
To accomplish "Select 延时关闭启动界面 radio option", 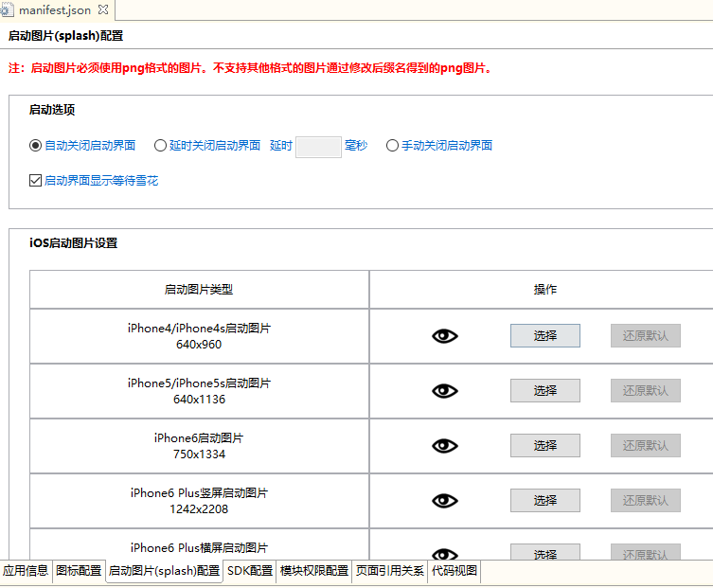I will 160,146.
